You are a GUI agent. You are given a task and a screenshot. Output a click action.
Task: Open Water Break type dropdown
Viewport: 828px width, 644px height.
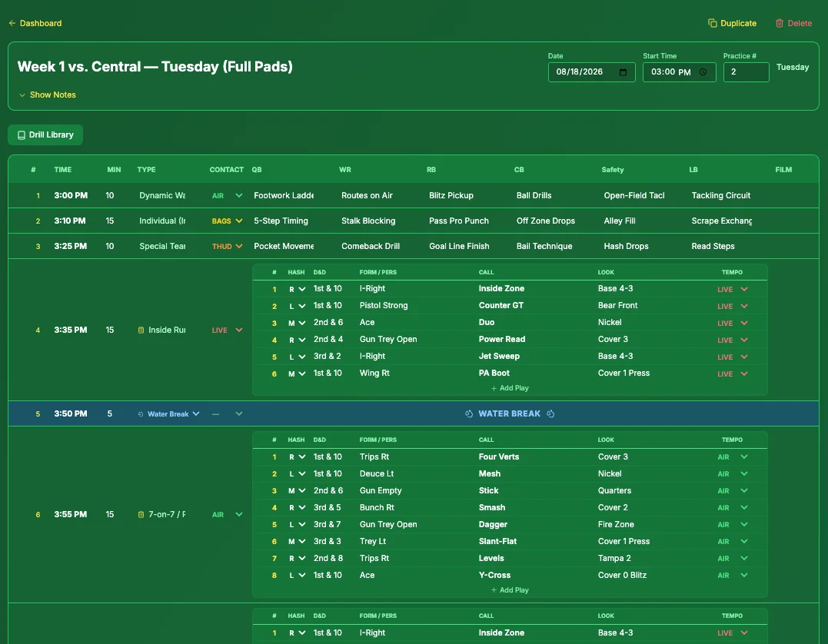pyautogui.click(x=168, y=414)
